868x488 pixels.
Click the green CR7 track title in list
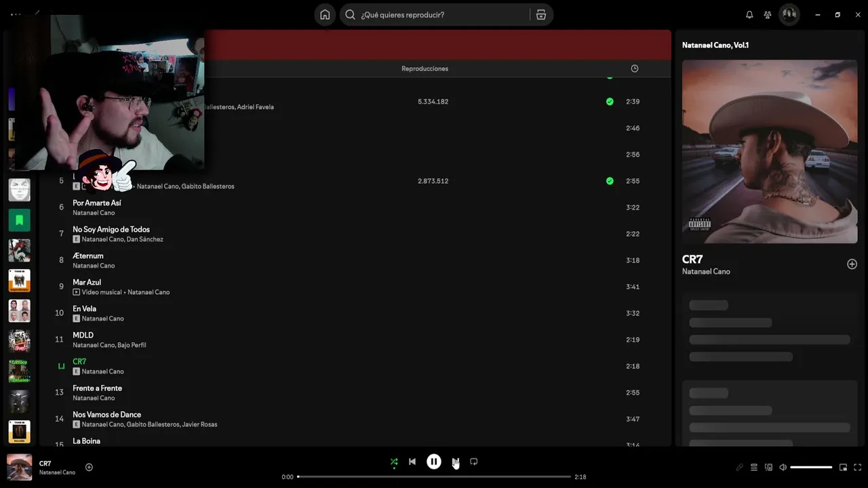point(79,362)
